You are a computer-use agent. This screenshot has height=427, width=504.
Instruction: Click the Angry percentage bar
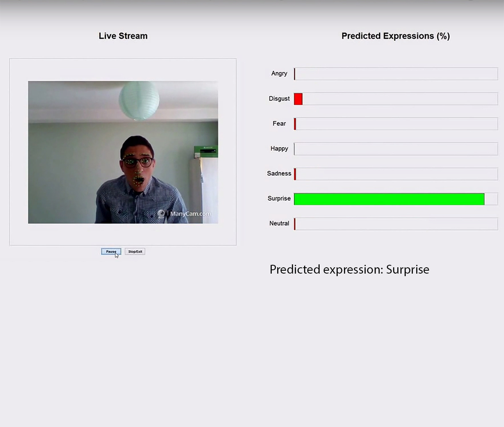pos(396,74)
